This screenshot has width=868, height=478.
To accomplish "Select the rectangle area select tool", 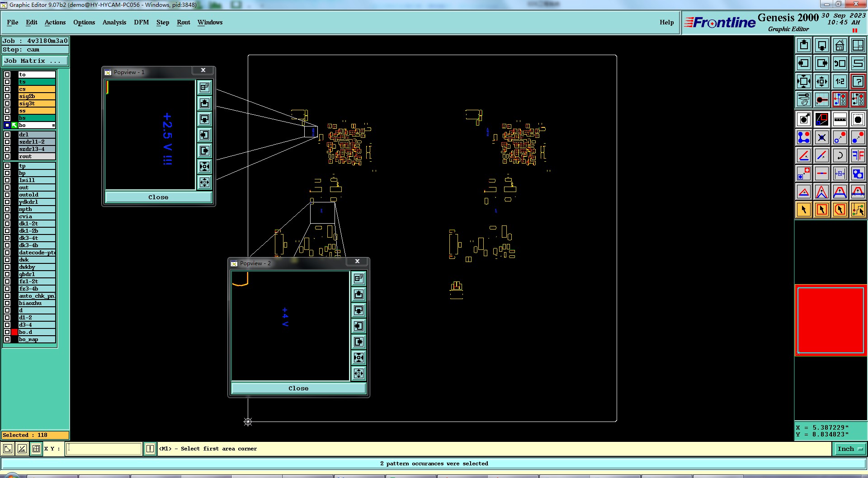I will (822, 210).
